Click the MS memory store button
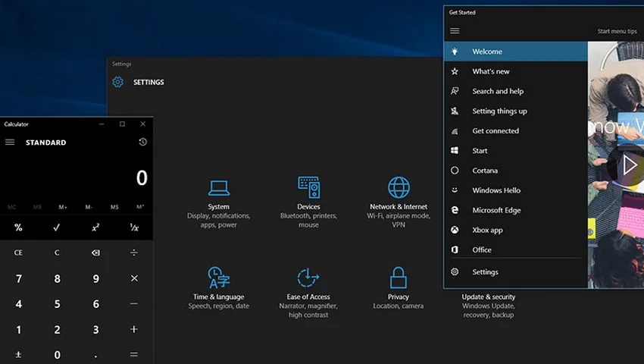Screen dimensions: 644x364 point(114,207)
